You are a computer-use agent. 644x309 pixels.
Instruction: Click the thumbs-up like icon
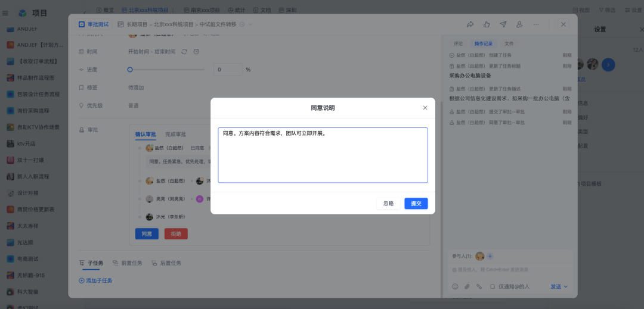(x=487, y=24)
